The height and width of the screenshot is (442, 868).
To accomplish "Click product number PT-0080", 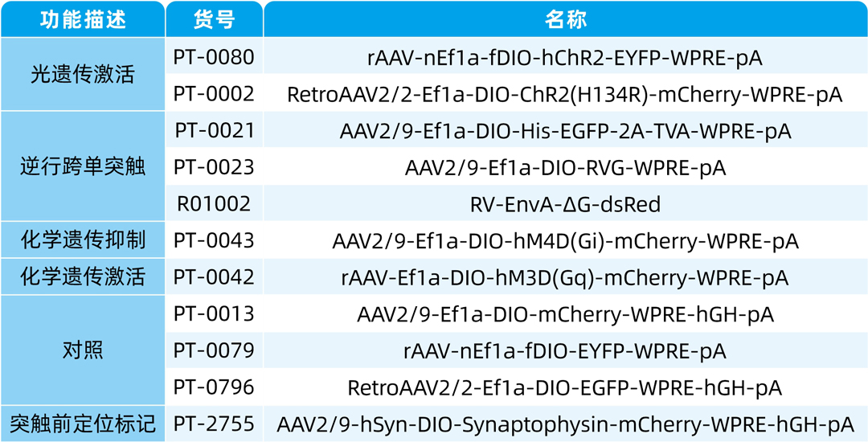I will pos(214,58).
